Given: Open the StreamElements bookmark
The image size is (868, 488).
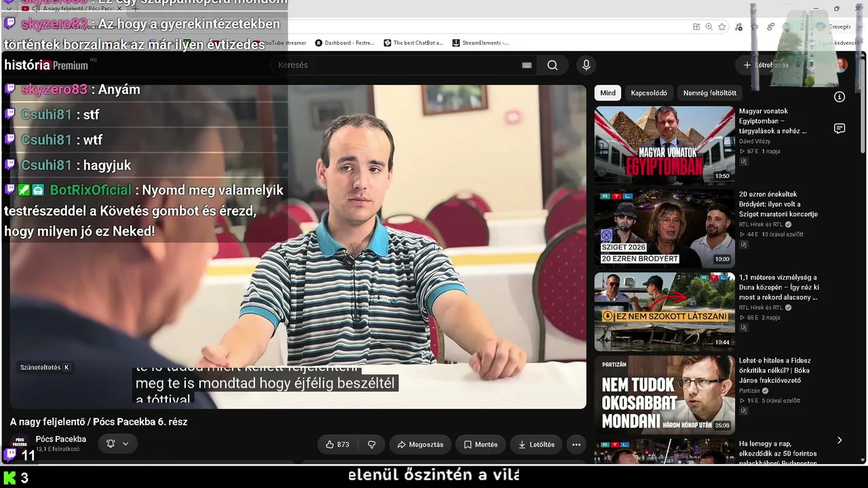Looking at the screenshot, I should coord(480,43).
